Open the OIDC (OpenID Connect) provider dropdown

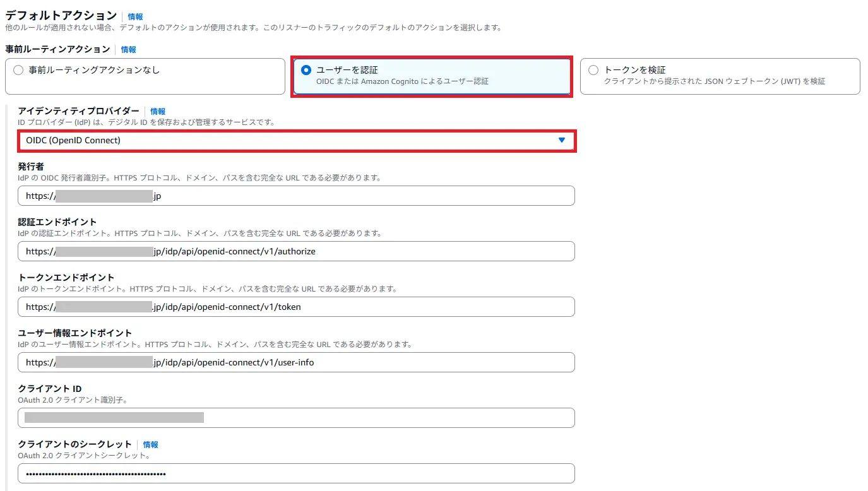pos(295,140)
